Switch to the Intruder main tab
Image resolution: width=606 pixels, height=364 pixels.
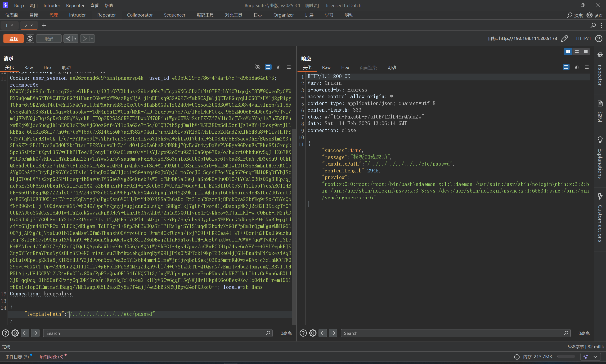77,15
